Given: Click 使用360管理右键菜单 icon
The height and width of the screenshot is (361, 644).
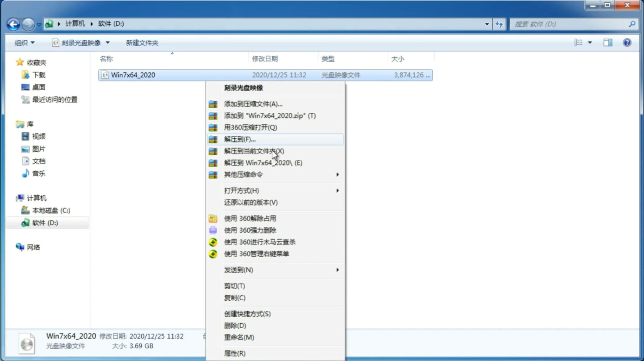Looking at the screenshot, I should click(x=213, y=253).
